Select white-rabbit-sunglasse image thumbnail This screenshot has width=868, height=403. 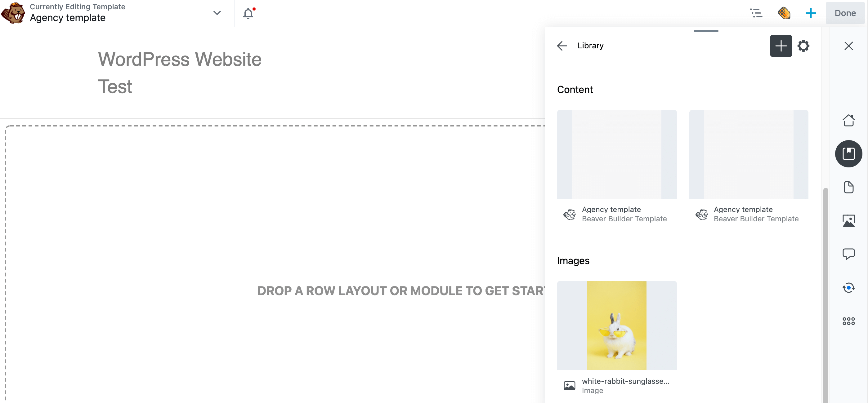[617, 325]
